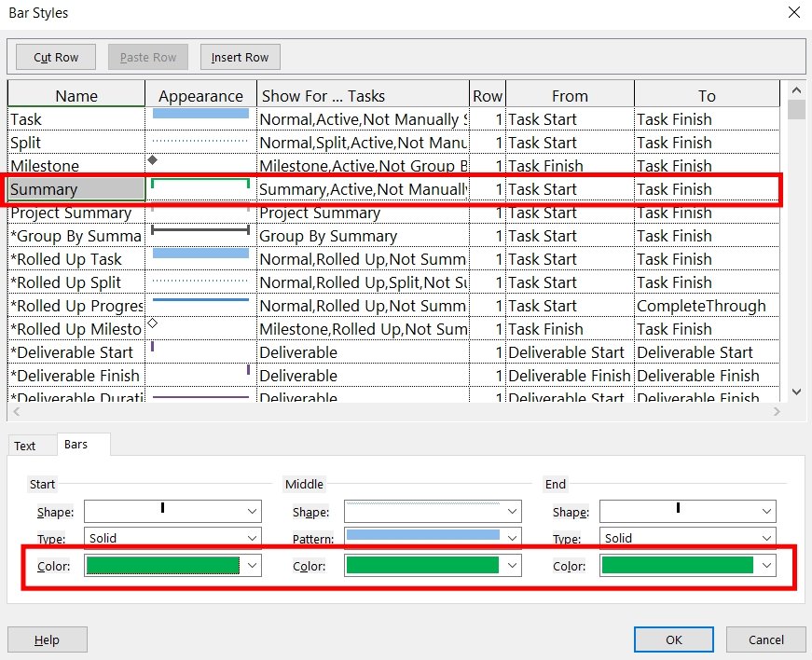Screen dimensions: 812x660
Task: Select the Split name cell
Action: point(76,143)
